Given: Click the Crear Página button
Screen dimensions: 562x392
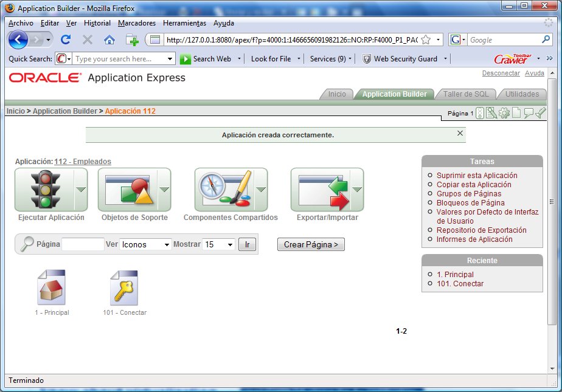Looking at the screenshot, I should [x=311, y=244].
